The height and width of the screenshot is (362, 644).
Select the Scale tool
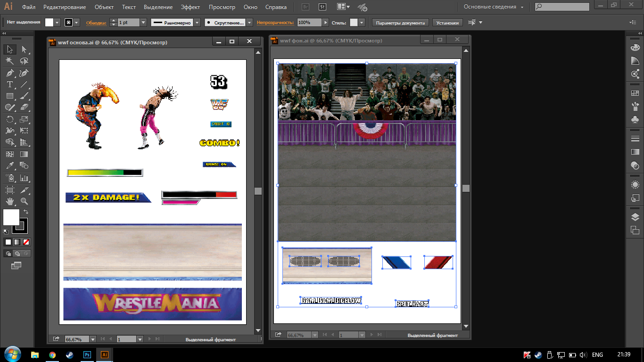pyautogui.click(x=24, y=119)
